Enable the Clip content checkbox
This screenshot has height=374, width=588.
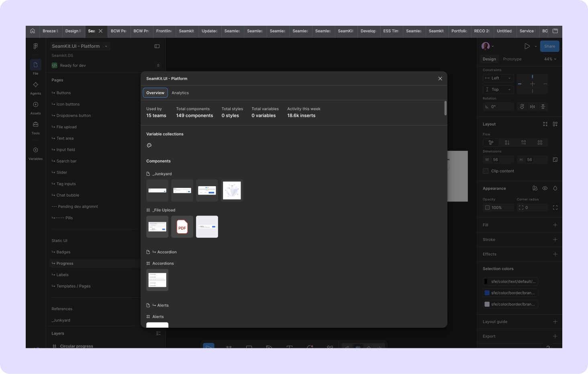click(x=486, y=171)
